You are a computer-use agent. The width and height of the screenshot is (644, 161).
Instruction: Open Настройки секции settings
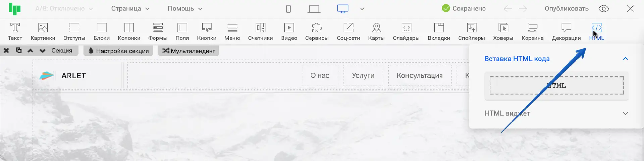point(118,51)
